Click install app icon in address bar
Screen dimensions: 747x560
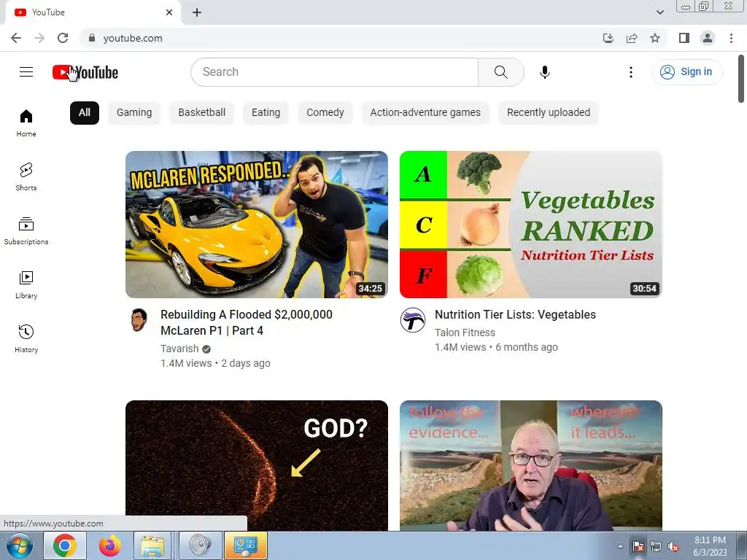coord(608,38)
